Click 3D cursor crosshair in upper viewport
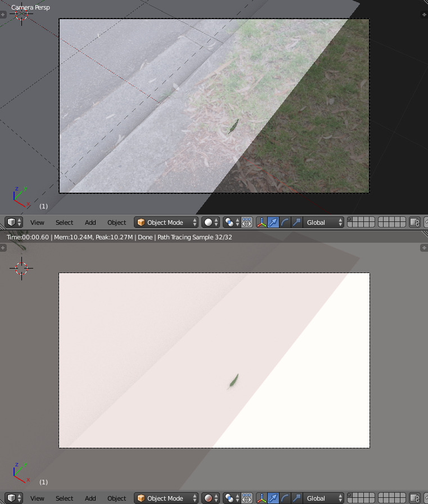This screenshot has width=428, height=504. 21,14
